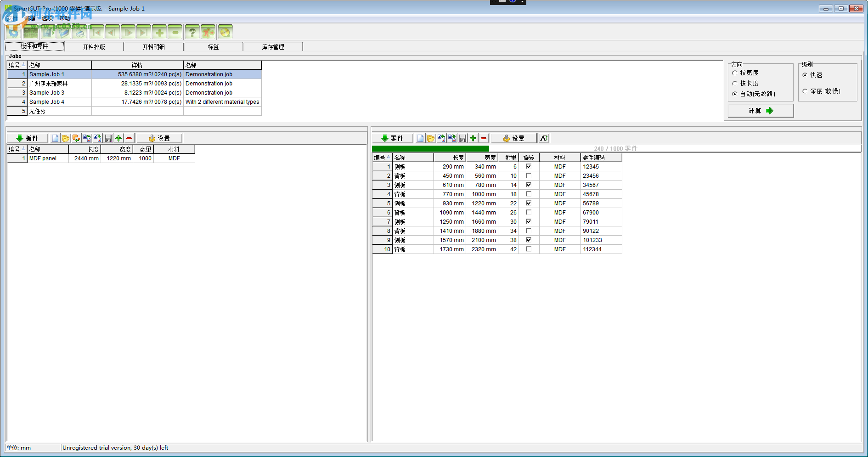Check rotate checkbox for part 67900
This screenshot has width=868, height=457.
click(x=529, y=213)
